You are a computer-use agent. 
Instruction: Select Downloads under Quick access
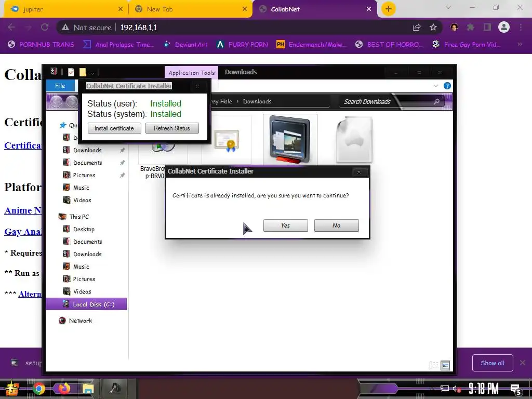(87, 150)
